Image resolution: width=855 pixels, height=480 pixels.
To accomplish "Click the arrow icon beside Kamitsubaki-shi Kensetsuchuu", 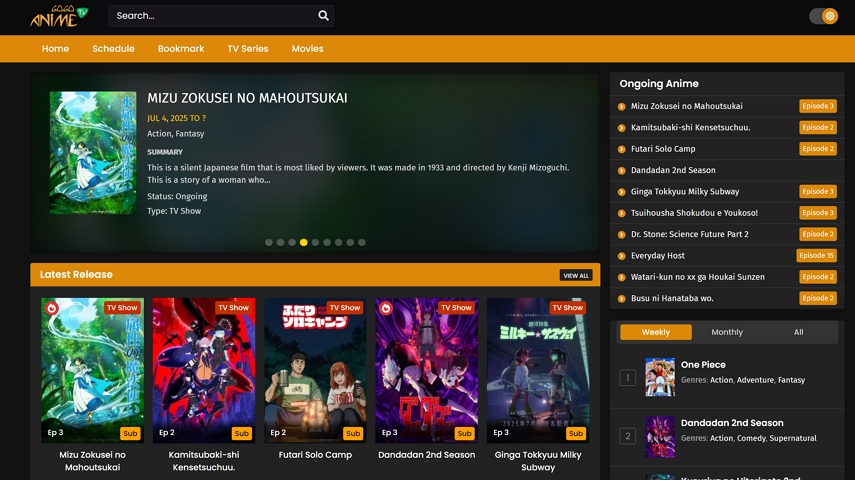I will [622, 128].
